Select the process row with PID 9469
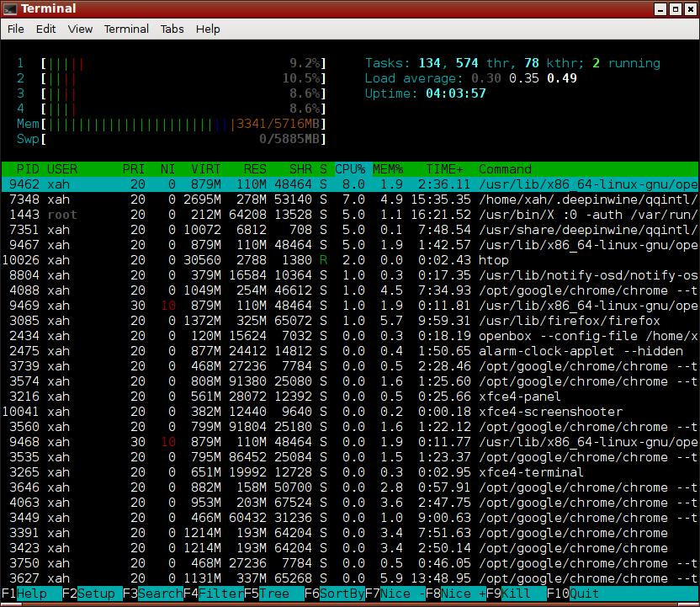 click(350, 306)
